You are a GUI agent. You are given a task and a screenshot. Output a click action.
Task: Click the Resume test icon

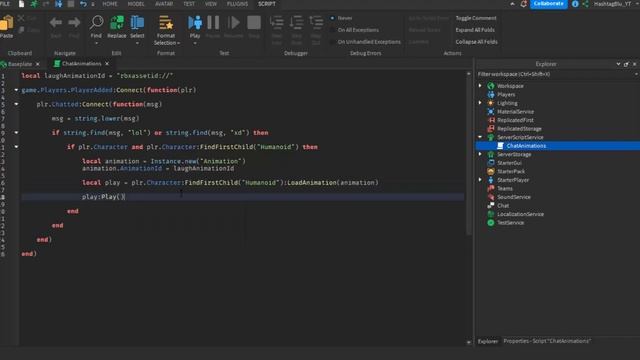233,22
